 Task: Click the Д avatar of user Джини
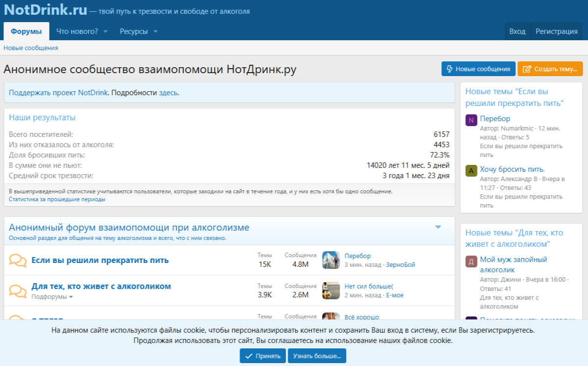[x=471, y=261]
